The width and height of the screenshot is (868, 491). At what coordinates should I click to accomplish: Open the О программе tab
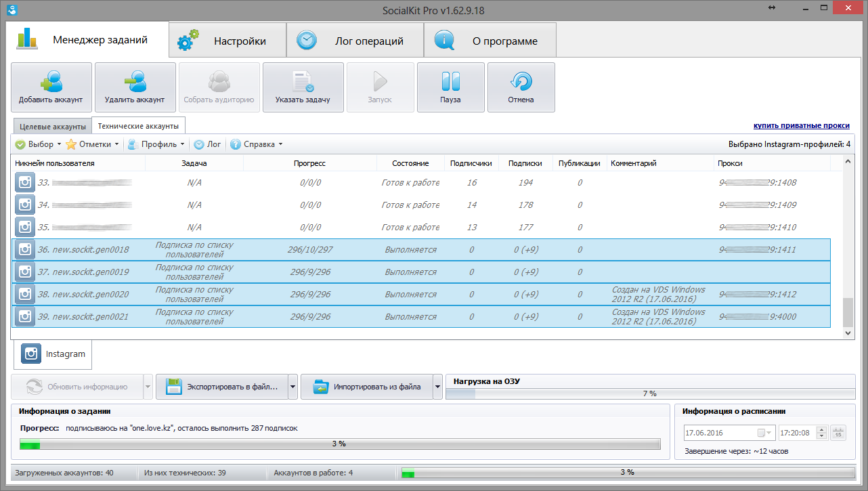tap(491, 41)
